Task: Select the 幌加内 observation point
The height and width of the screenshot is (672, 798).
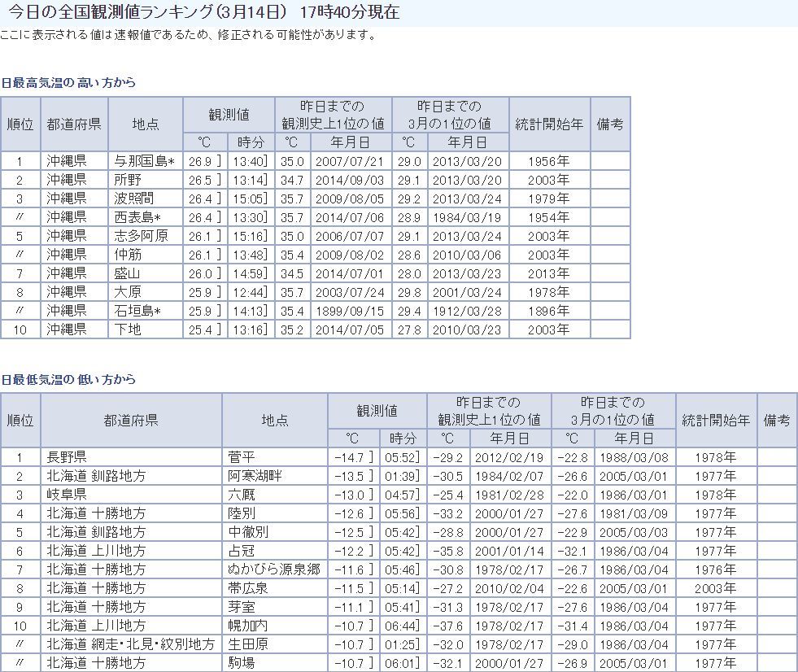Action: (248, 626)
